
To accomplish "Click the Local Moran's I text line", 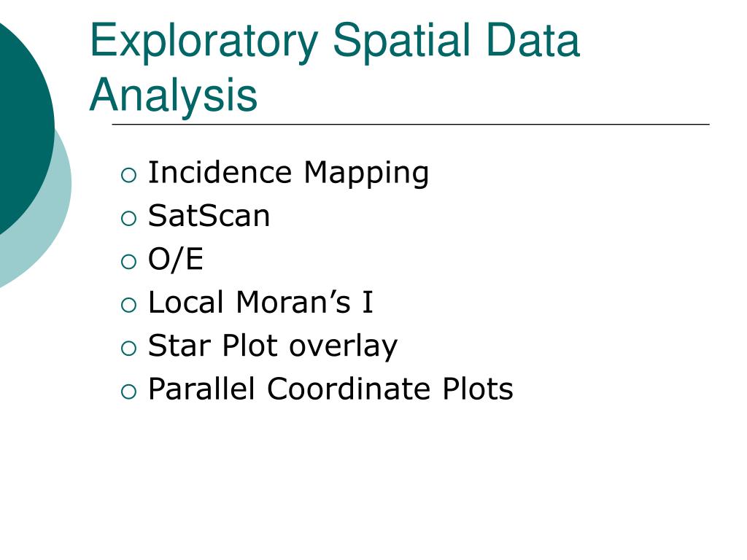I will (x=260, y=303).
